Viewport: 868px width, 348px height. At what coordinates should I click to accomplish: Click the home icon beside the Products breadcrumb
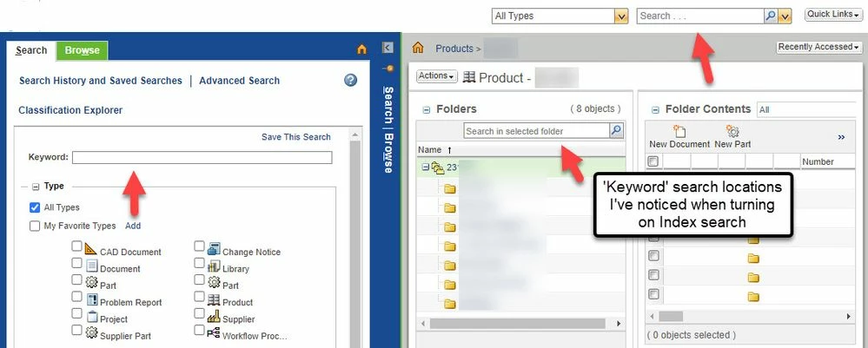(418, 48)
